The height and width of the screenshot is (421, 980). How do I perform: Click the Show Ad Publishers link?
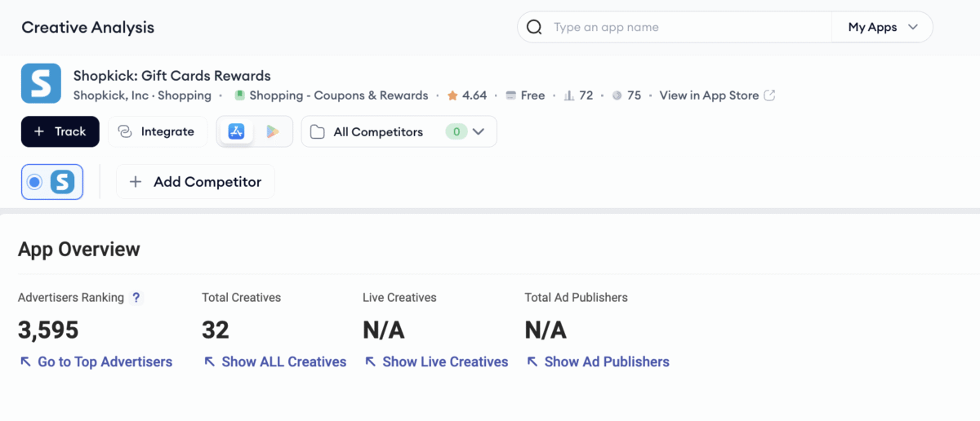point(597,361)
